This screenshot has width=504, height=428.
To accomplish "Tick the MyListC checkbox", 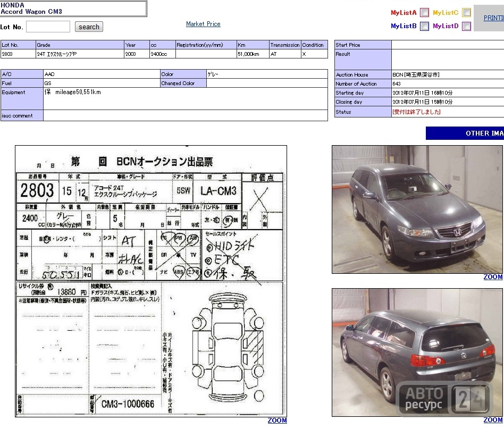I will coord(466,13).
